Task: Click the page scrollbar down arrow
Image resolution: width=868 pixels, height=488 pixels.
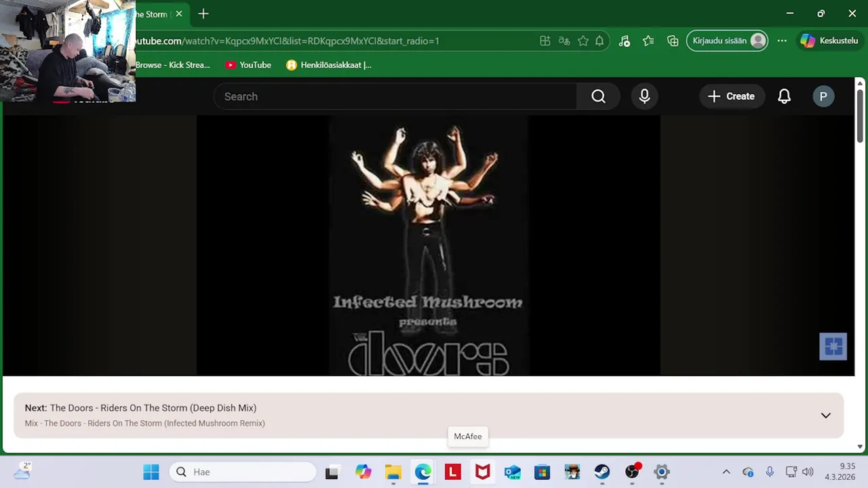Action: [860, 447]
